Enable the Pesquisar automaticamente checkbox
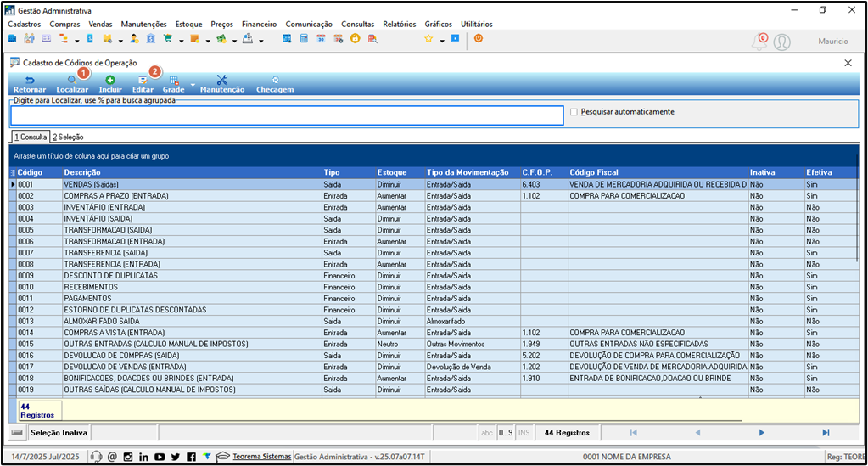This screenshot has height=466, width=868. (574, 112)
